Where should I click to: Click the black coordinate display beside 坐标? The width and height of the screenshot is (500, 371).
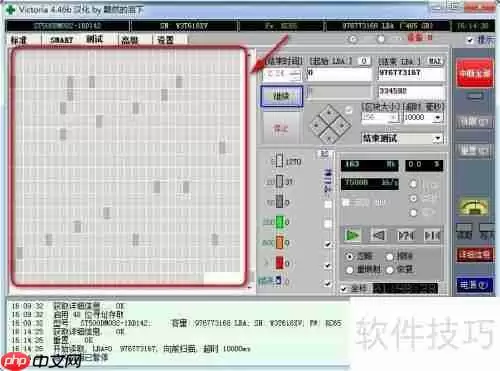405,289
